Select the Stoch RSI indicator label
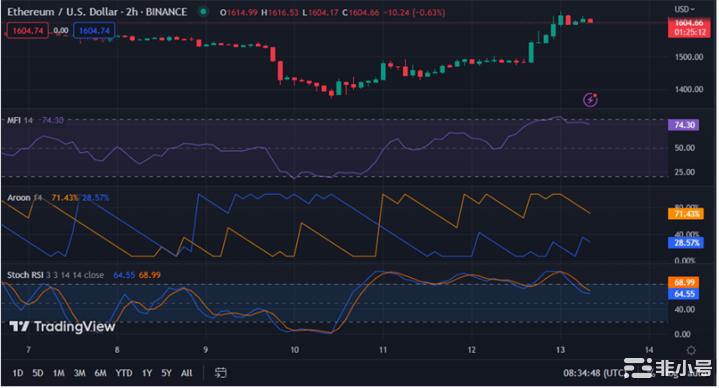719x388 pixels. [x=25, y=275]
